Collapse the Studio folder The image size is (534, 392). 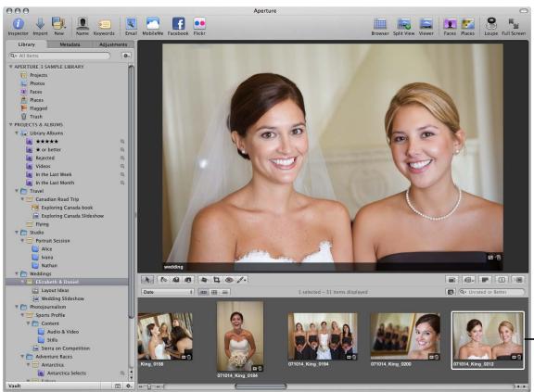17,233
